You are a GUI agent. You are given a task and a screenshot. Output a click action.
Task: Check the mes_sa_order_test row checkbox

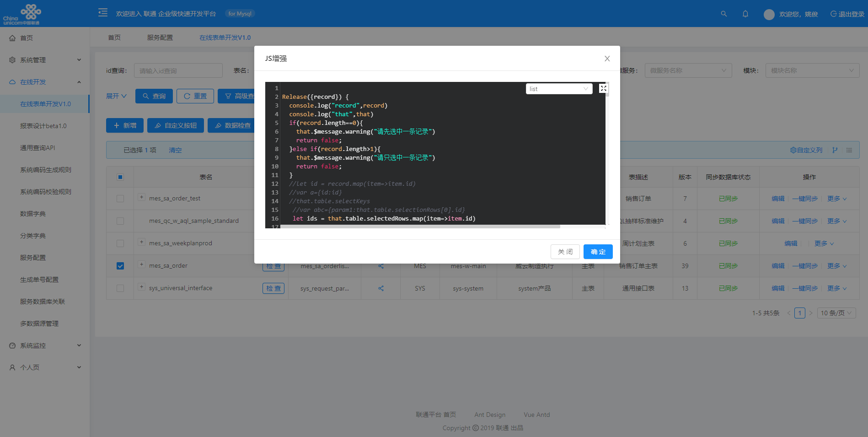[x=120, y=199]
